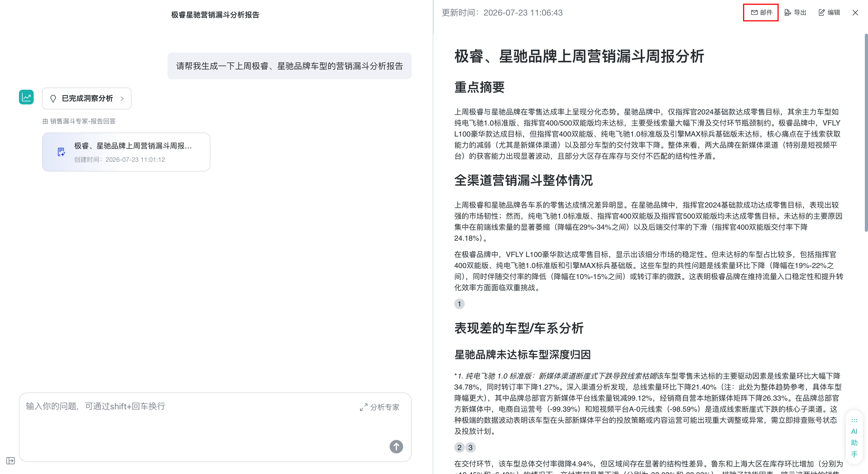
Task: Expand 已完成洞察分析 details
Action: (87, 98)
